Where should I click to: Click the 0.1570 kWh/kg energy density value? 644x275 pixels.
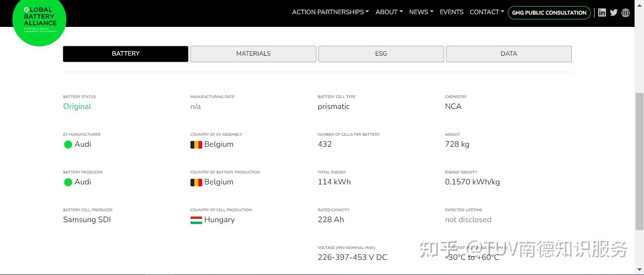[x=472, y=182]
